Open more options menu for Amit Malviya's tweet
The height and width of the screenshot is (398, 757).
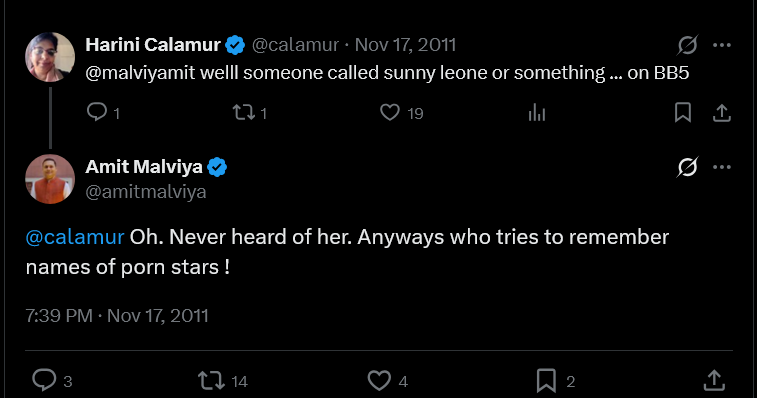point(722,167)
